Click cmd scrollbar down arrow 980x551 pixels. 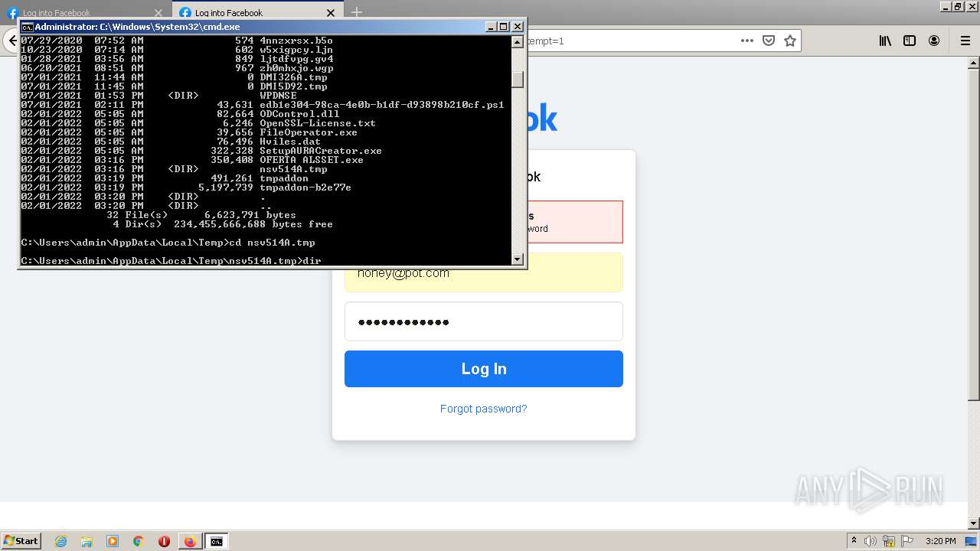pos(518,259)
